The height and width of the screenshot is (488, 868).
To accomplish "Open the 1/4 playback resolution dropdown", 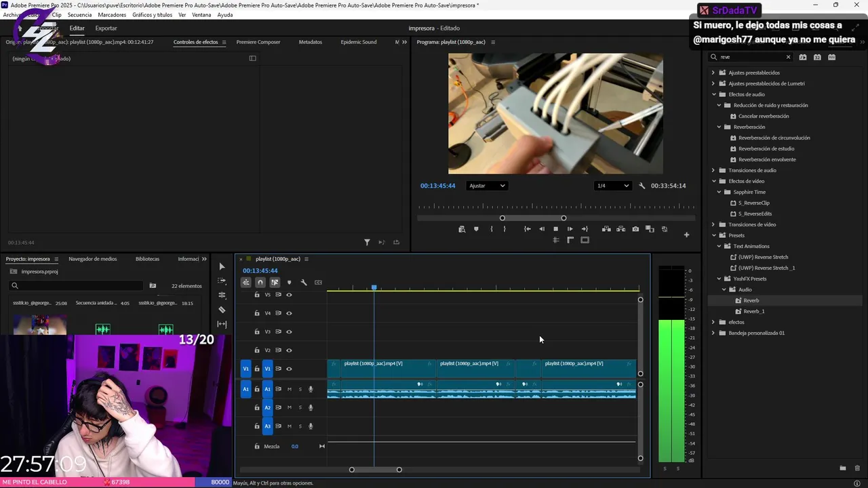I will (612, 186).
